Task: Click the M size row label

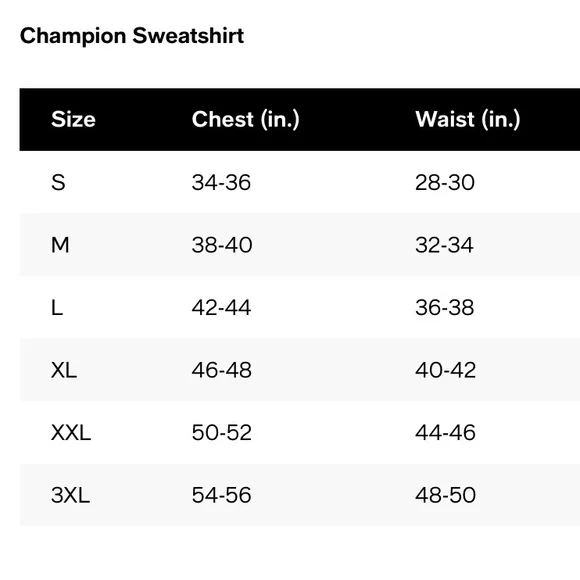Action: (x=60, y=245)
